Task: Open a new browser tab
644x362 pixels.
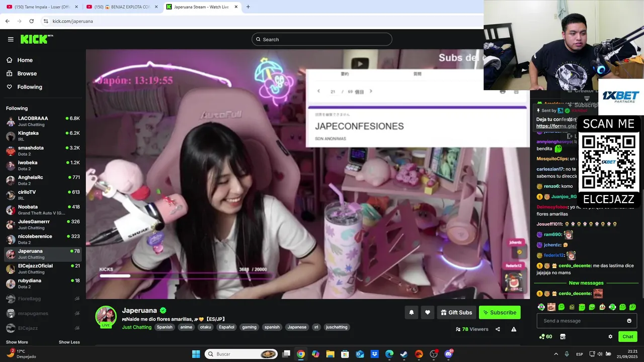Action: click(x=248, y=7)
